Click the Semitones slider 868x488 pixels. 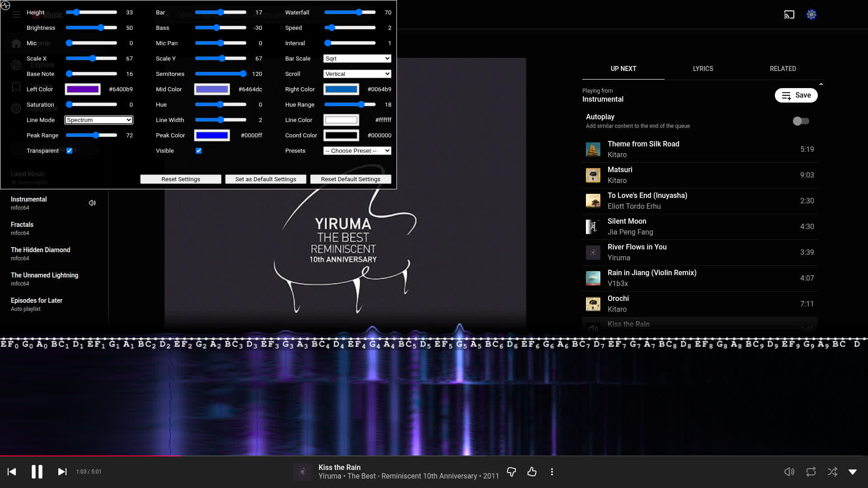(221, 74)
